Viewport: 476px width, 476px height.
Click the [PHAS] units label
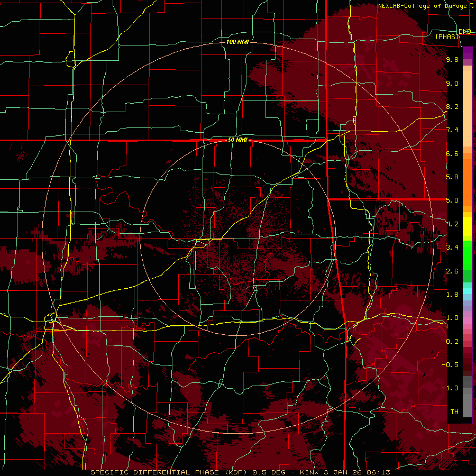tap(447, 36)
